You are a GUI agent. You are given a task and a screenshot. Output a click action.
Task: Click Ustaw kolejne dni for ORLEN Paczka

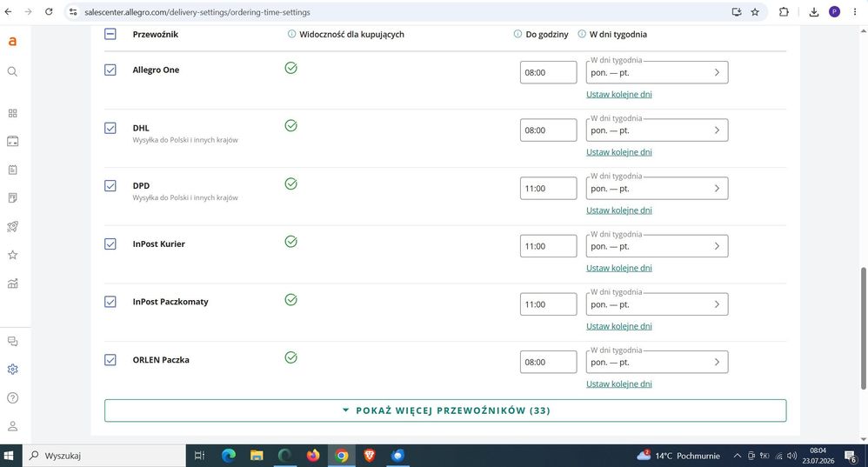619,384
